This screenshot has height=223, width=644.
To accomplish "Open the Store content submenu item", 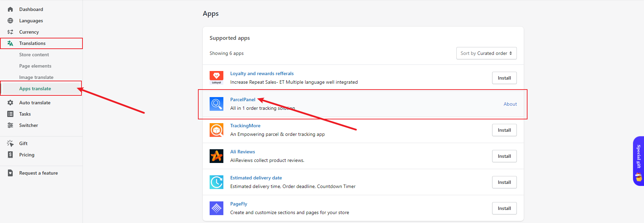I will click(34, 55).
